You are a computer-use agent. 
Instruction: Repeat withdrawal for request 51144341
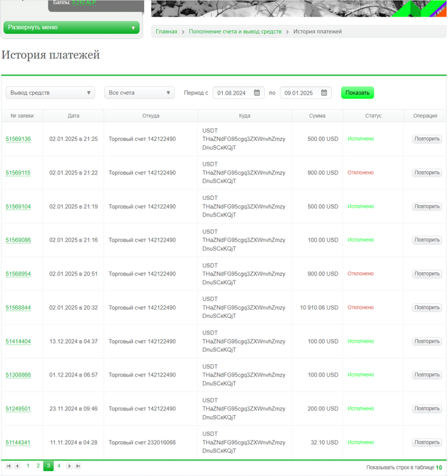[427, 442]
